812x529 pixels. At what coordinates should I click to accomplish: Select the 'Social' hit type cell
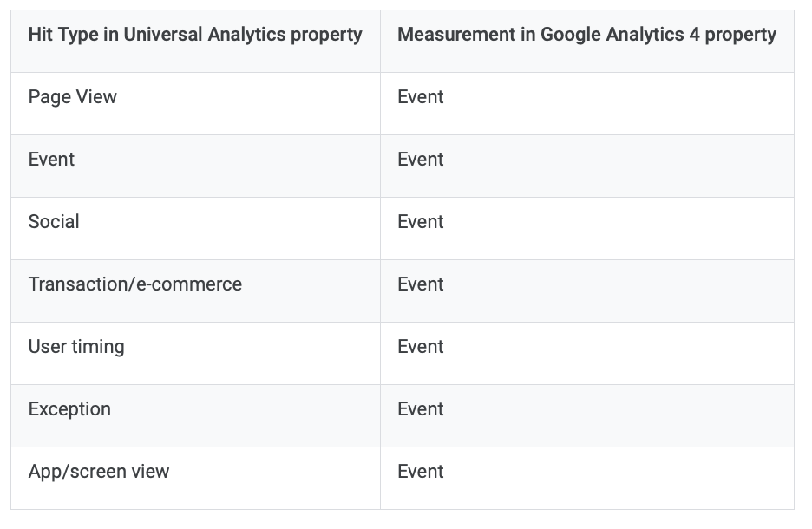click(x=195, y=229)
